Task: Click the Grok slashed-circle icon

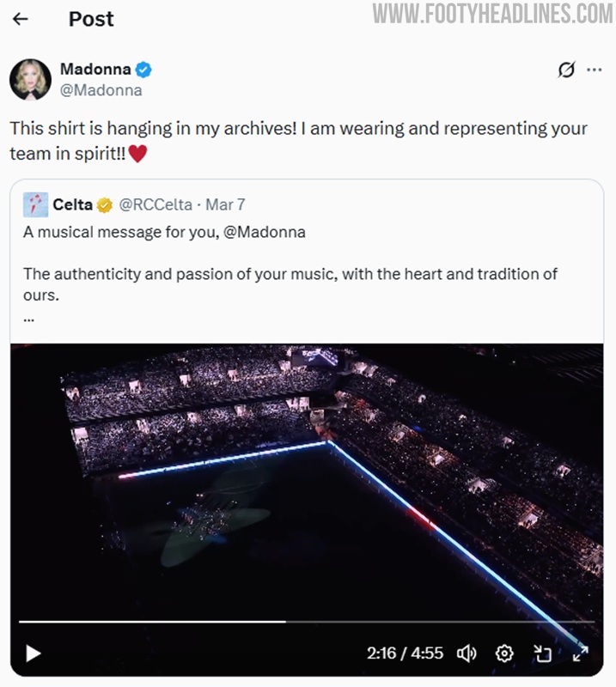Action: click(565, 70)
